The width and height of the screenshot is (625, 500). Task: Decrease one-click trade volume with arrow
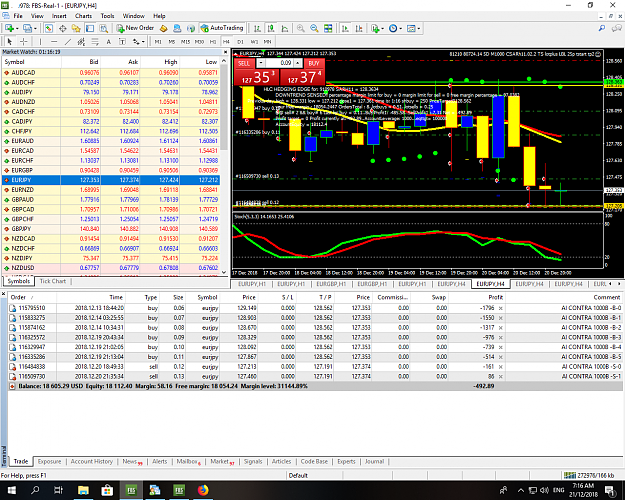(x=260, y=63)
